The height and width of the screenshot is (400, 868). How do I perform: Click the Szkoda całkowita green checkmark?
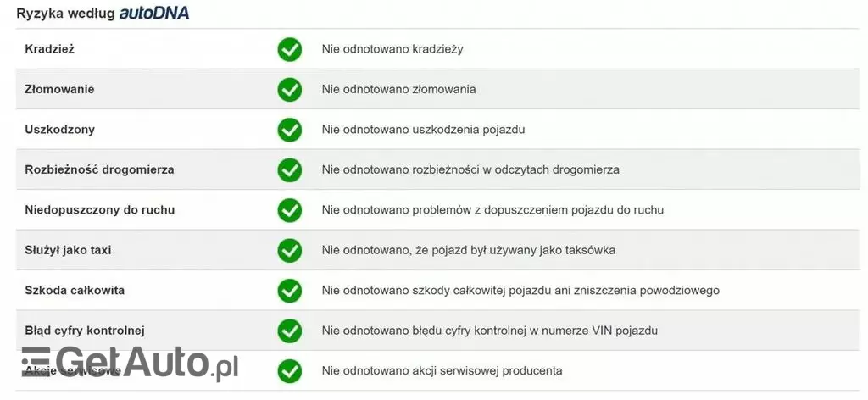290,290
